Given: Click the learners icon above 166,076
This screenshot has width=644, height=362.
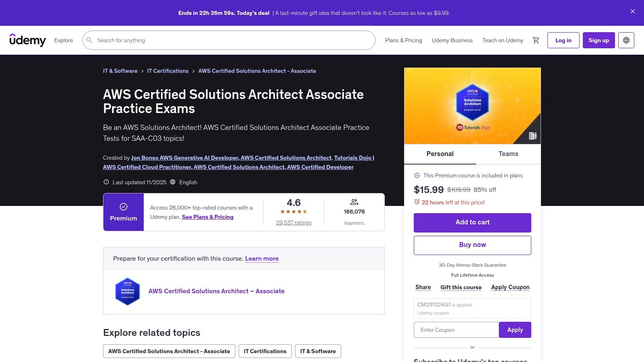Looking at the screenshot, I should coord(354,202).
